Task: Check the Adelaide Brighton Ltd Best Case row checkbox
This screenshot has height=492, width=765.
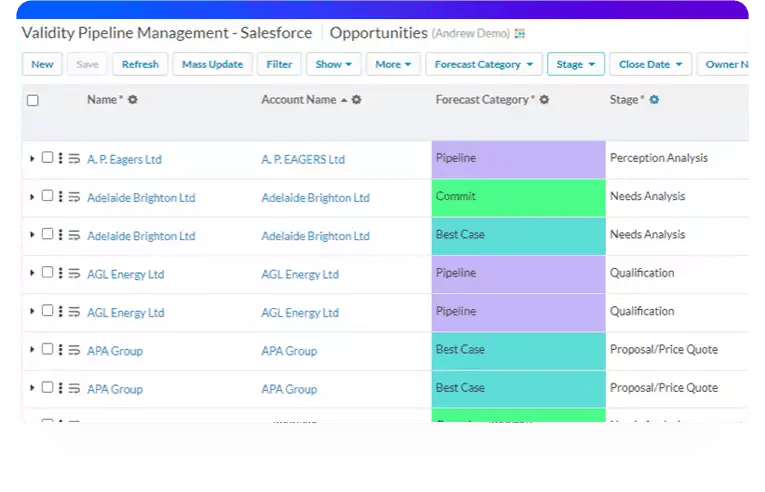Action: coord(47,234)
